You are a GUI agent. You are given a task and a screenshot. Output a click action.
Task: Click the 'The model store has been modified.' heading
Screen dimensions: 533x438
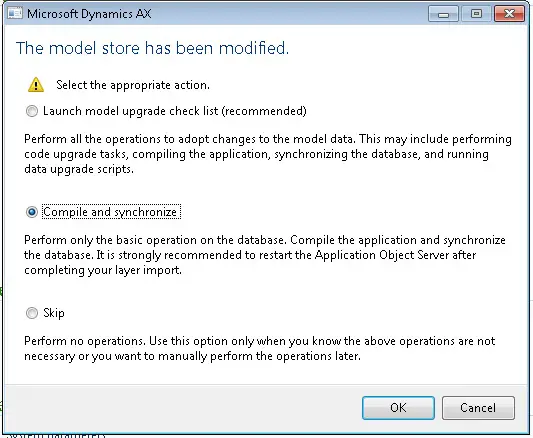click(x=152, y=48)
